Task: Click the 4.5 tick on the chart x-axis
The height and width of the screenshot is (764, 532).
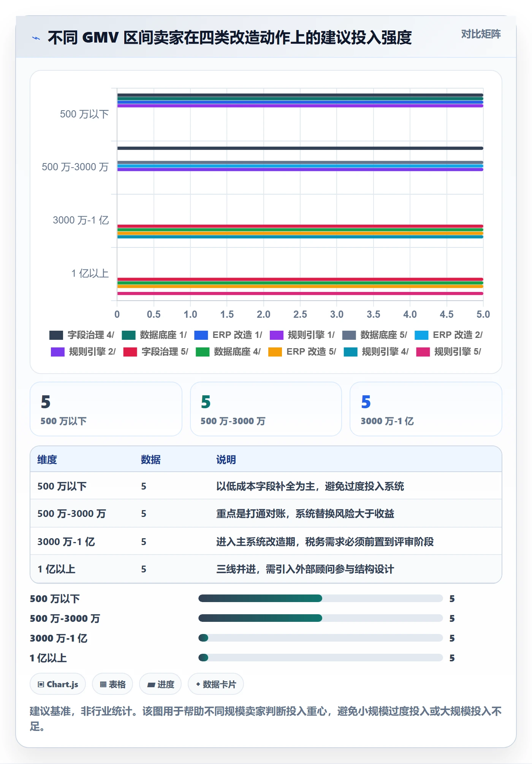Action: (x=446, y=314)
